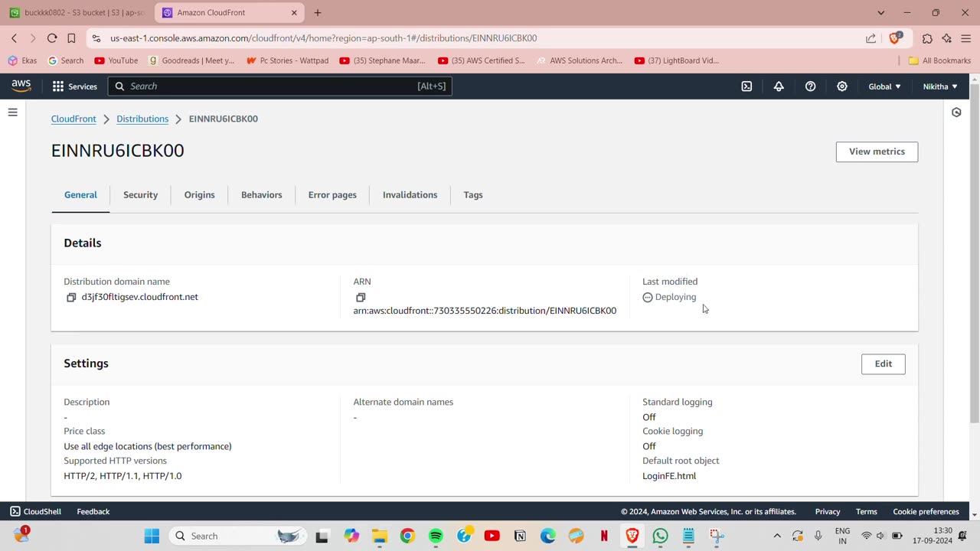Switch to the Error pages tab
Image resolution: width=980 pixels, height=551 pixels.
332,195
